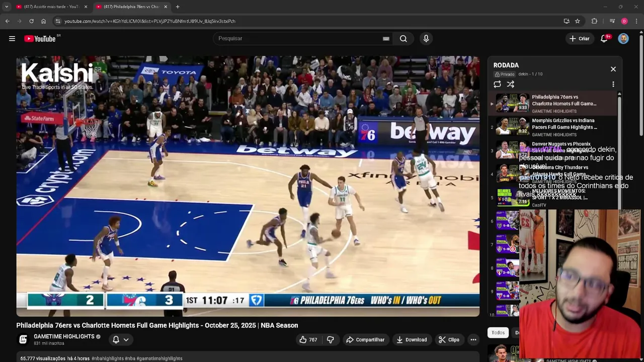
Task: Toggle playlist shuffle
Action: pos(510,84)
